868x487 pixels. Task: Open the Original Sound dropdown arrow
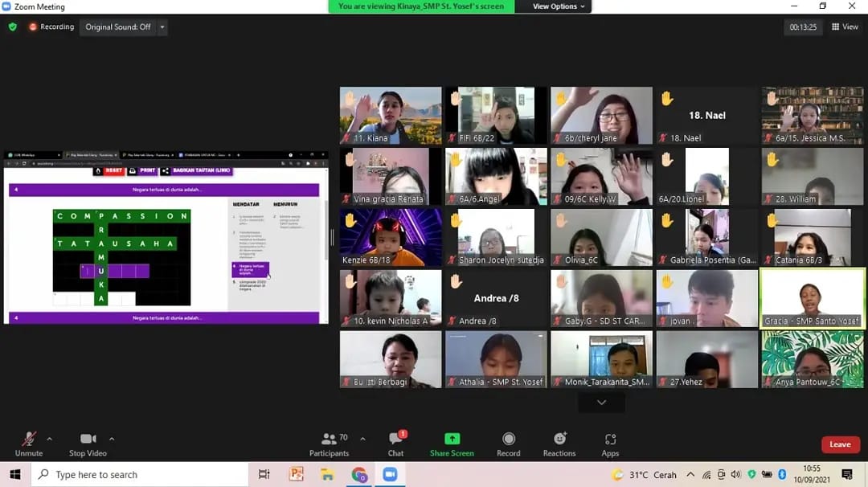[x=162, y=27]
